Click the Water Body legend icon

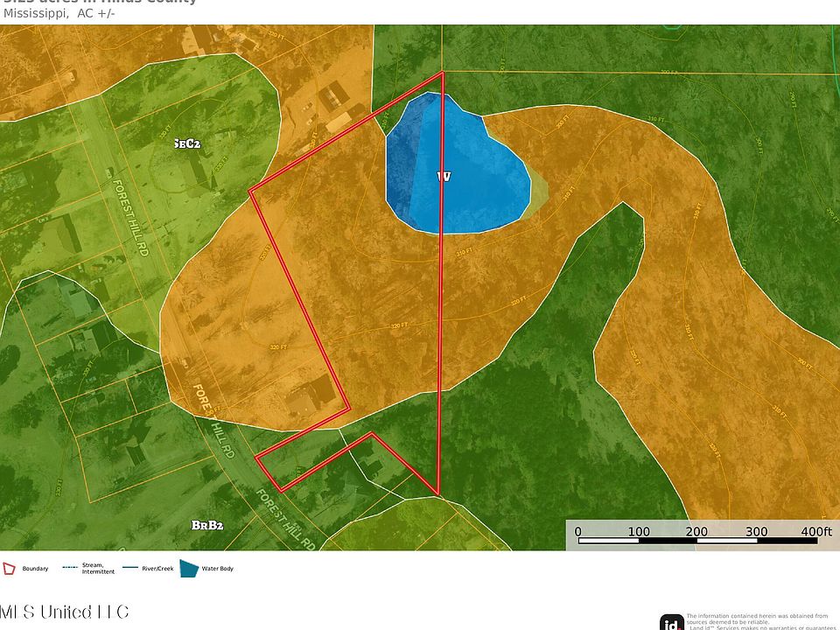(x=189, y=569)
